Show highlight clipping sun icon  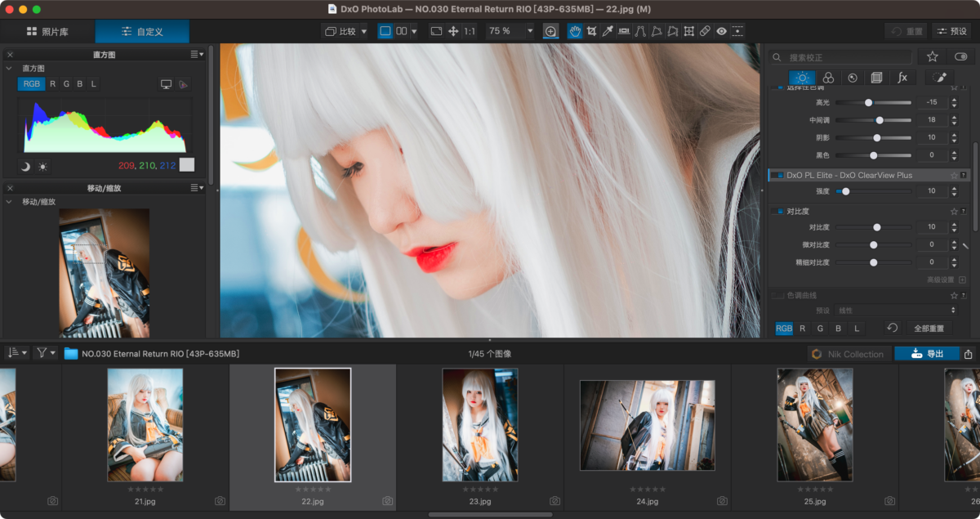pyautogui.click(x=42, y=167)
